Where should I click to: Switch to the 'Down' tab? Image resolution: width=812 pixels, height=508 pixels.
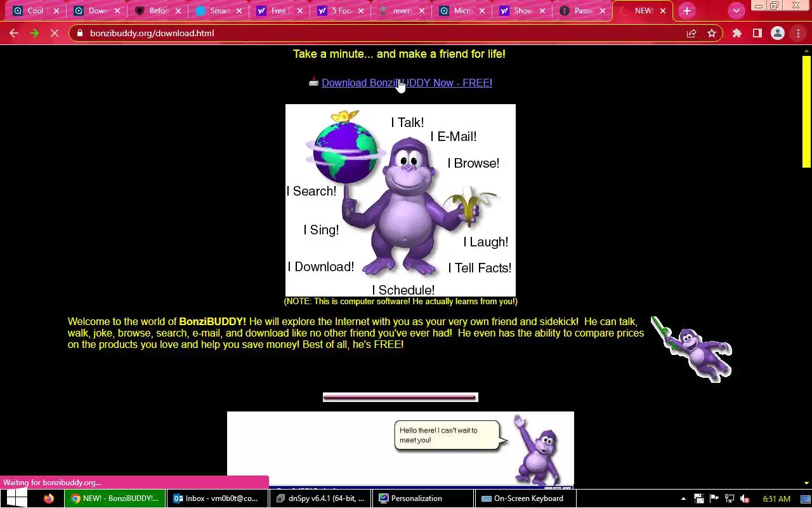point(96,11)
